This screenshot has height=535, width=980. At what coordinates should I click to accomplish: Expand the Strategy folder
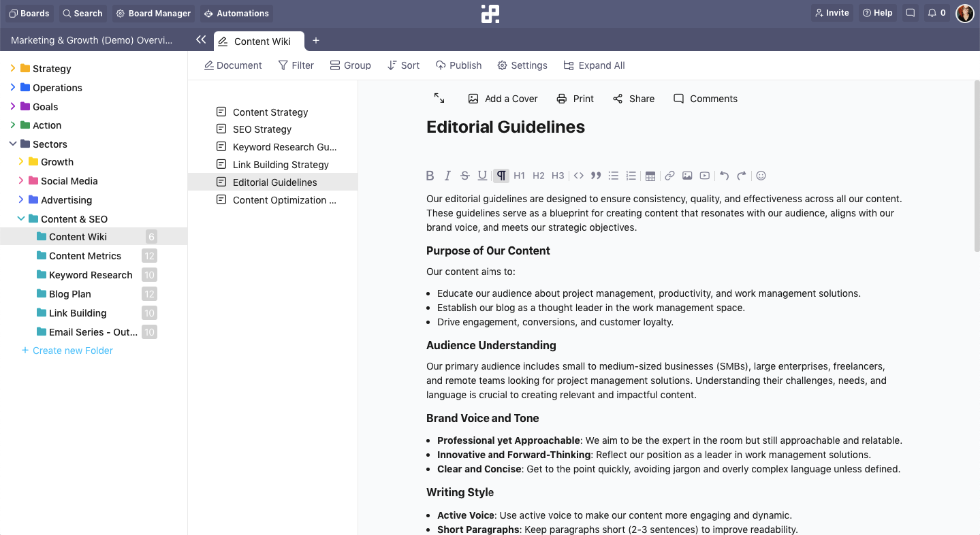(13, 69)
